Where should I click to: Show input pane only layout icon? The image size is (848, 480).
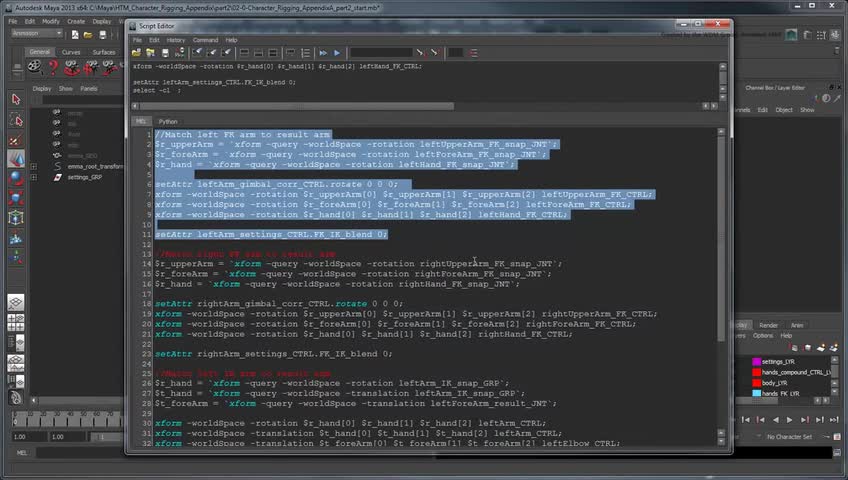(259, 52)
